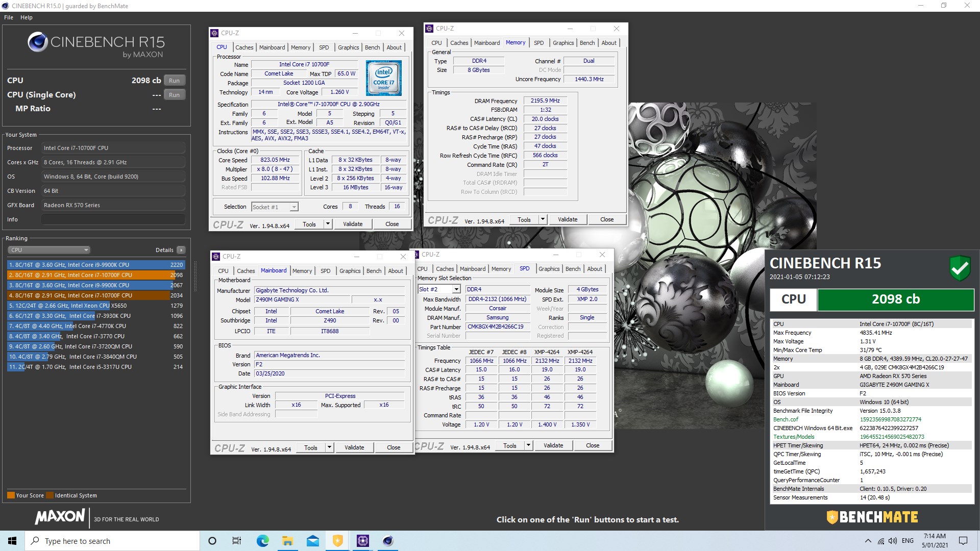Switch to CPU-Z taskbar icon

click(x=363, y=541)
